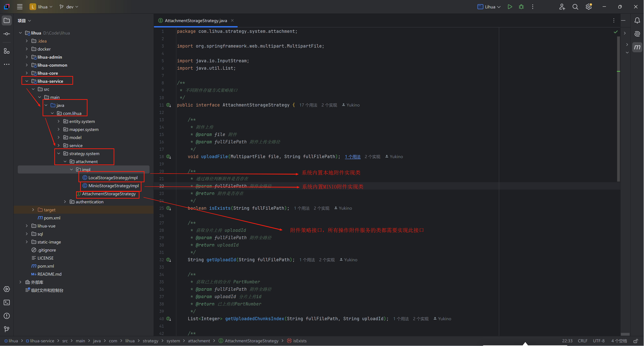644x346 pixels.
Task: Expand the target folder
Action: pos(33,210)
